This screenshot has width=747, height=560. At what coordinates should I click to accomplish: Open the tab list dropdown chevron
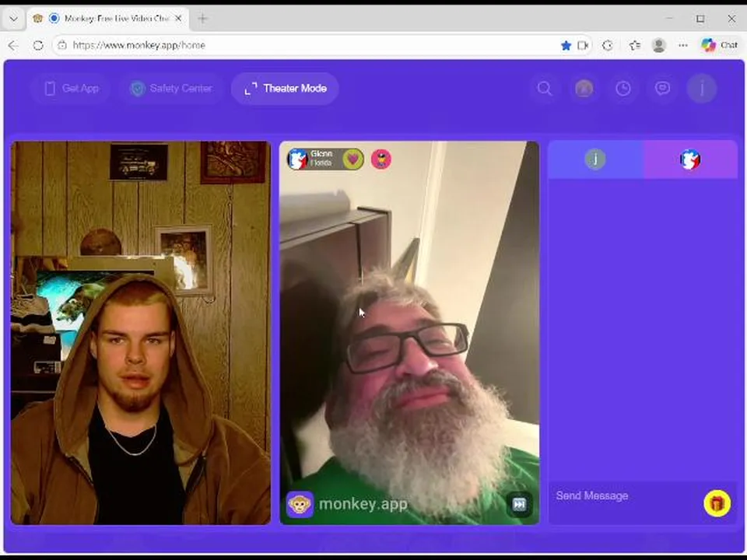tap(13, 19)
